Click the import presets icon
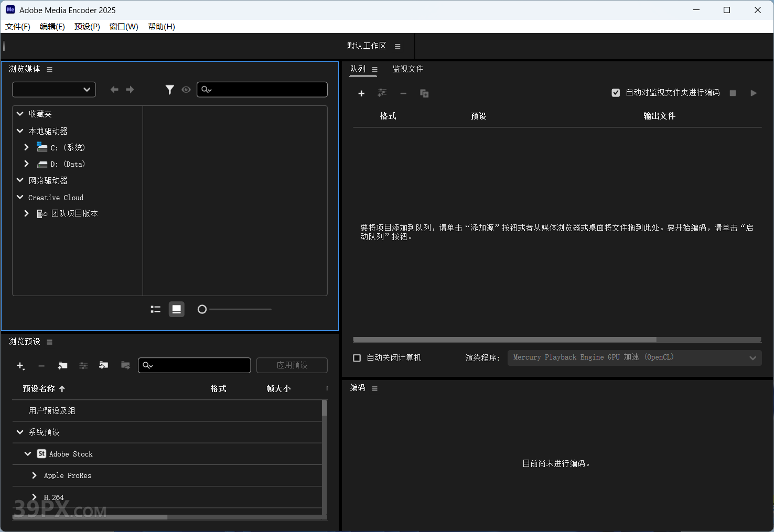 [104, 366]
